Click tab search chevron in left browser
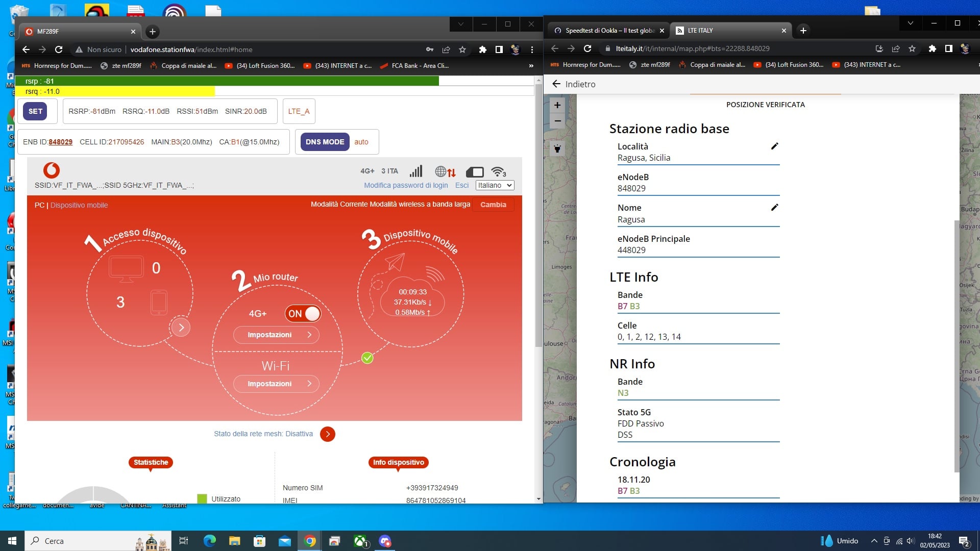The height and width of the screenshot is (551, 980). point(461,24)
